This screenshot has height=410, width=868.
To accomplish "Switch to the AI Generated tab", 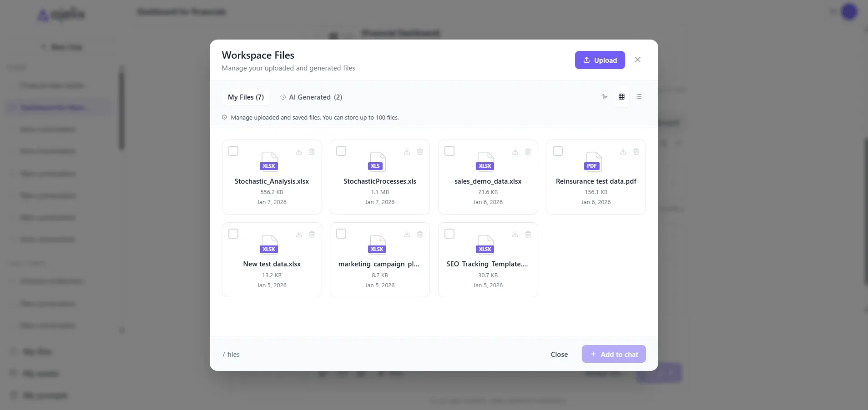I will 311,97.
